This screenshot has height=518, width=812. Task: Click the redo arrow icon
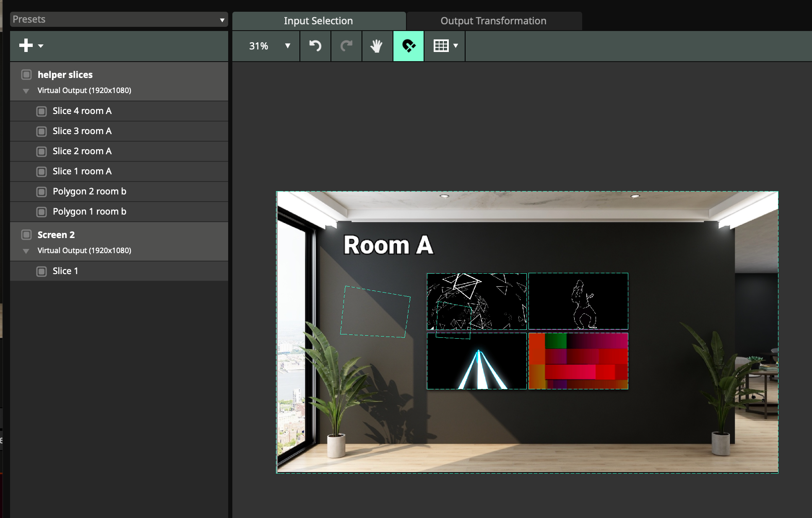[x=346, y=46]
